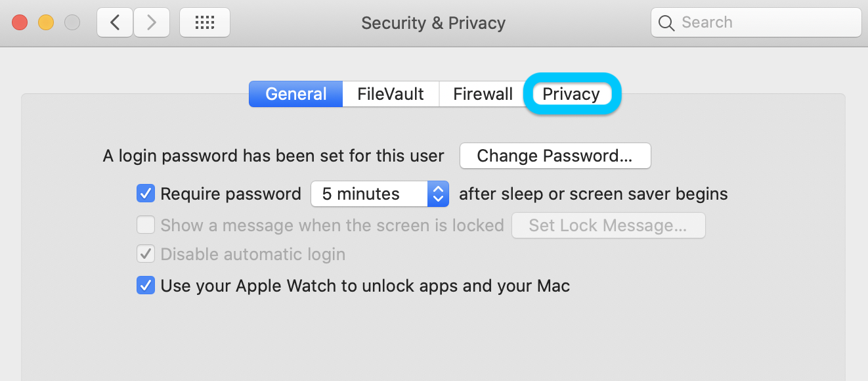
Task: Expand the 5 minutes delay dropdown
Action: [x=380, y=194]
